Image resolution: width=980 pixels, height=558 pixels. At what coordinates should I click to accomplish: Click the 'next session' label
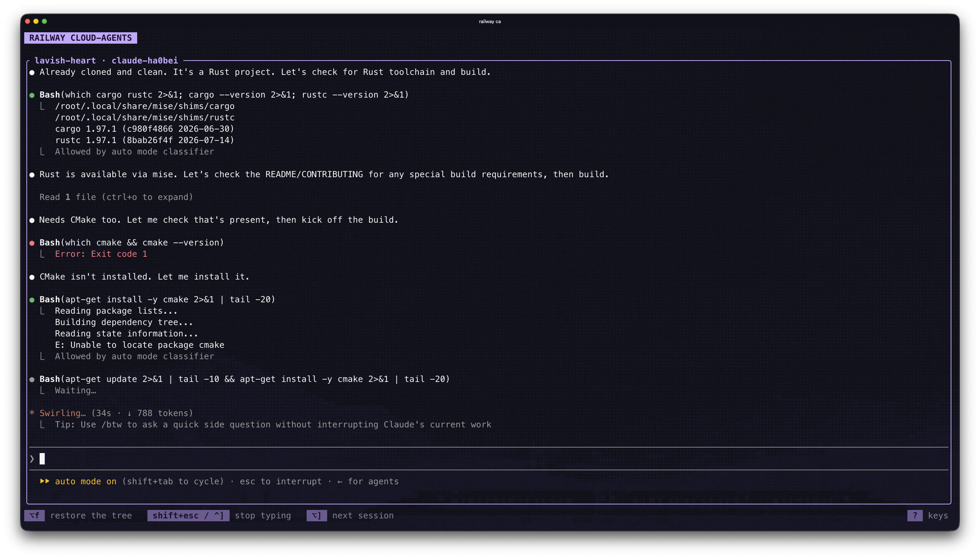coord(363,515)
